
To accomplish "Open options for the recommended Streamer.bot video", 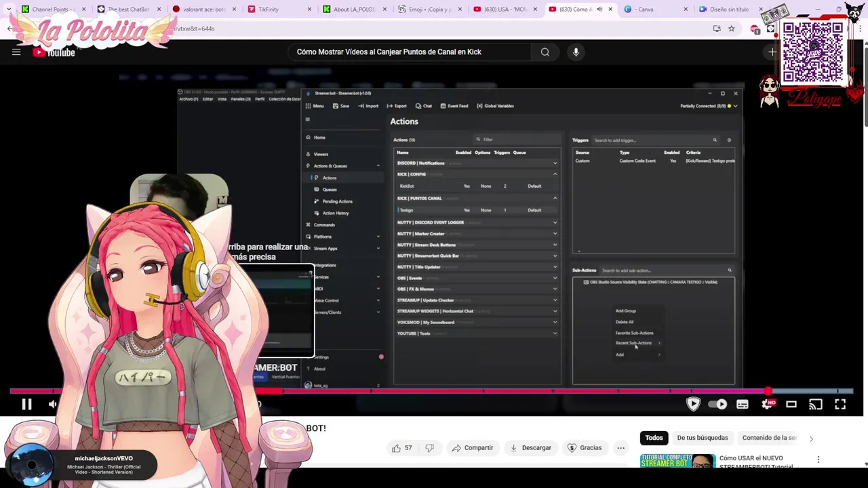I will tap(818, 460).
